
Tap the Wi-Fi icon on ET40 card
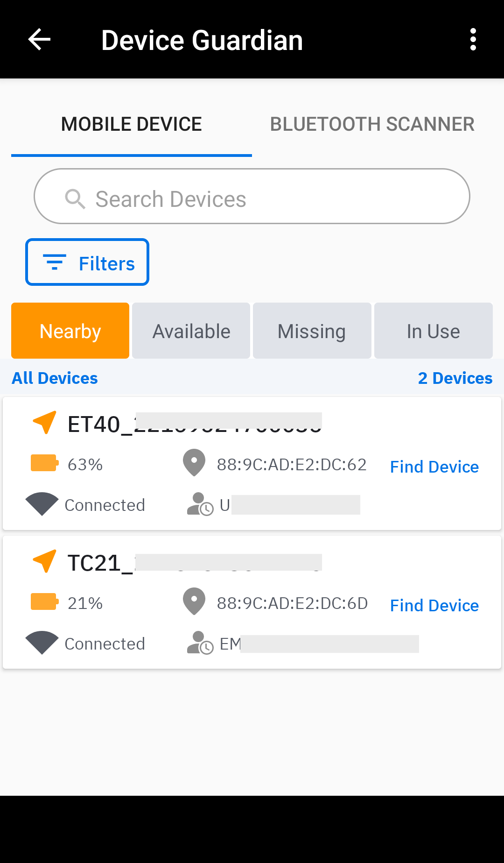(x=42, y=504)
